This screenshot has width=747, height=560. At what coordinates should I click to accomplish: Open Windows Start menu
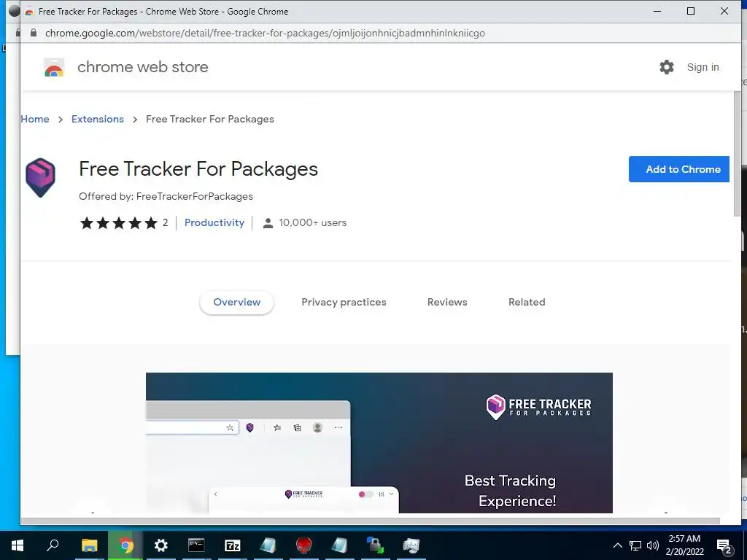18,545
